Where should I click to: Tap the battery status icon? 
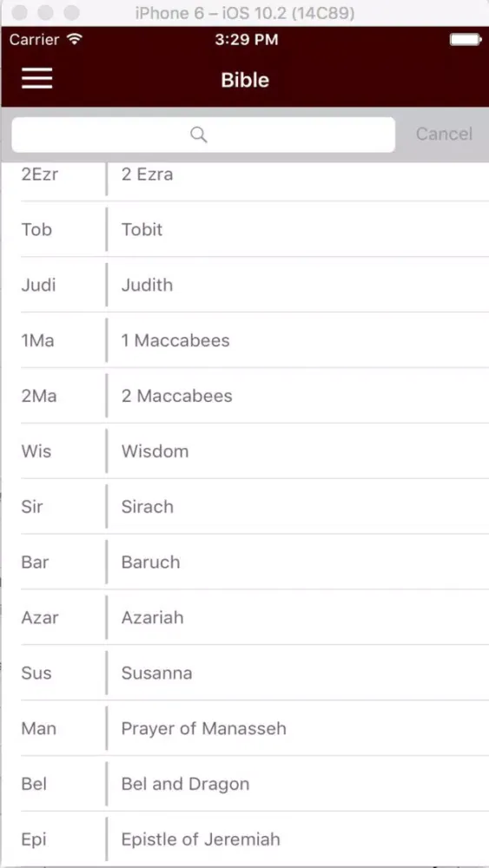click(466, 39)
